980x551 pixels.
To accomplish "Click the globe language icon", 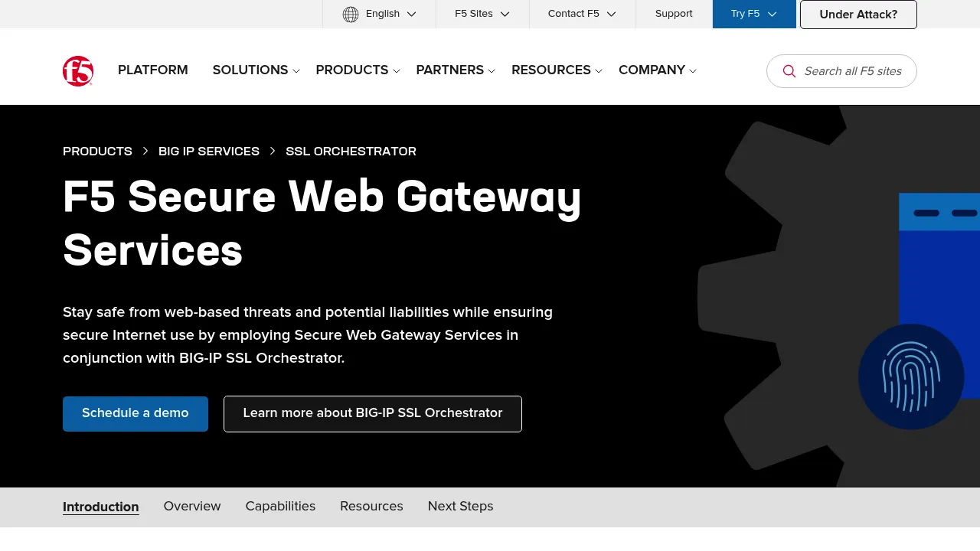I will pyautogui.click(x=351, y=15).
